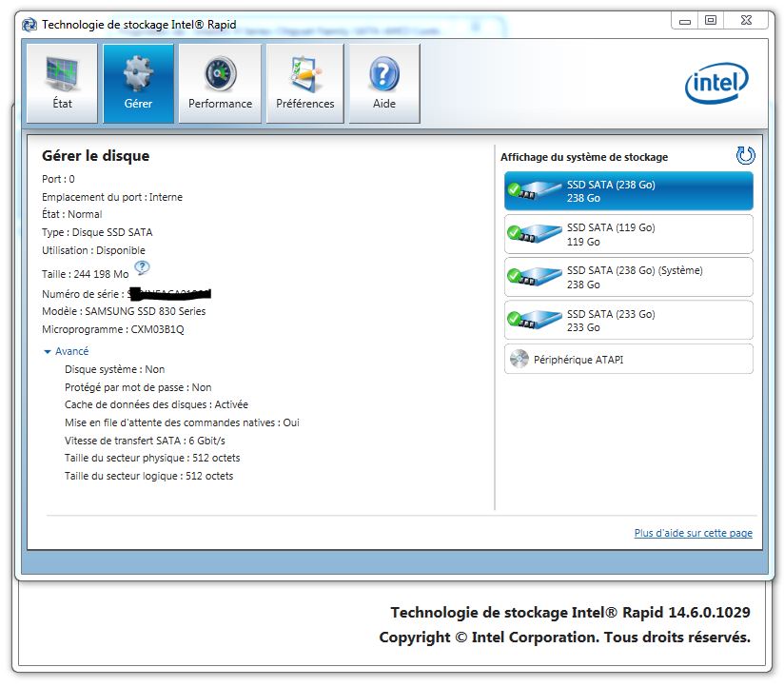Open the Plus d'aide sur cette page link
784x687 pixels.
tap(693, 533)
